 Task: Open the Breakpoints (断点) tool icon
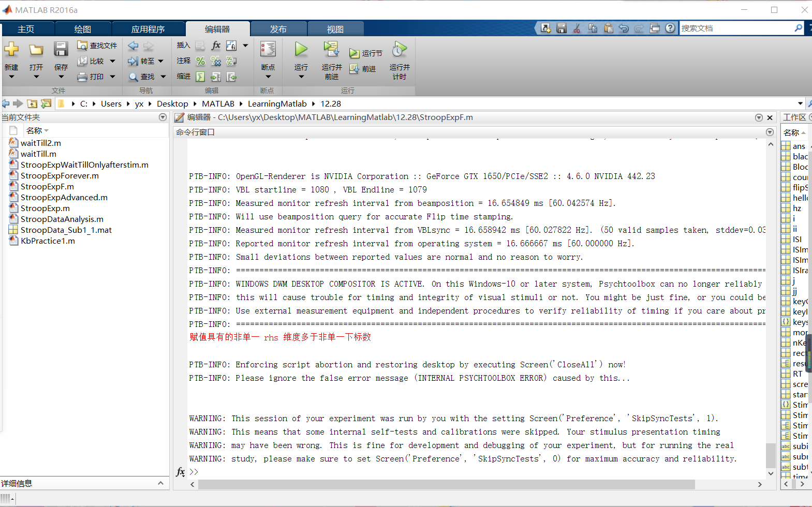(x=268, y=50)
